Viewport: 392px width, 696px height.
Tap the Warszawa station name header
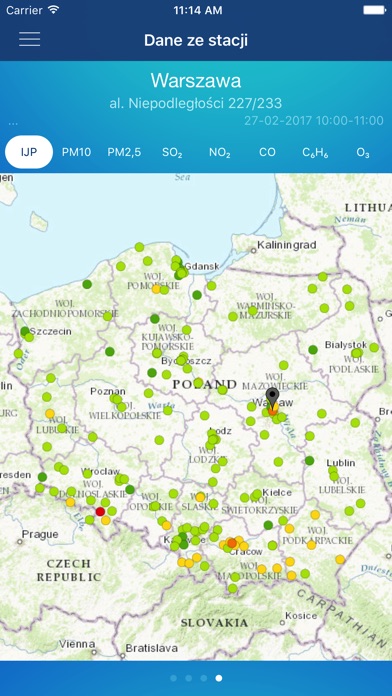click(x=196, y=81)
